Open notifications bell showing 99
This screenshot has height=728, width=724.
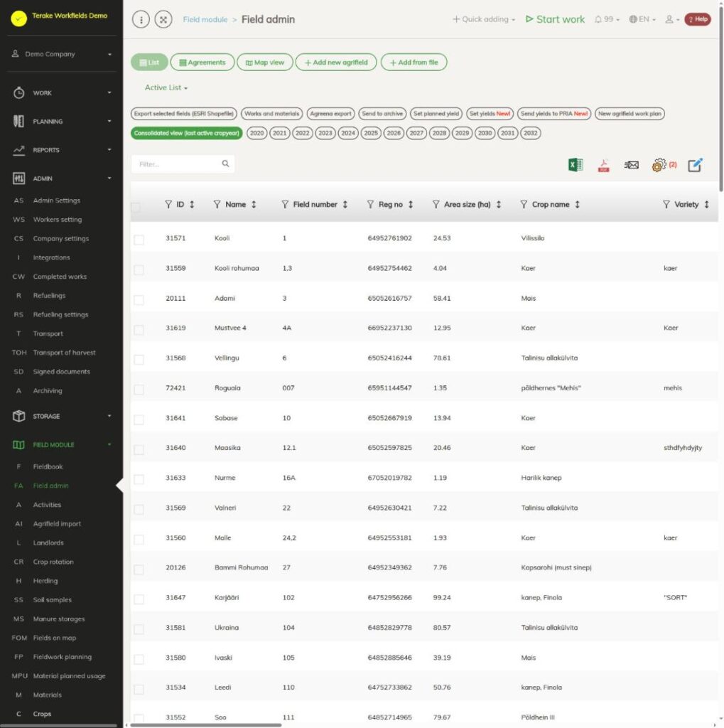coord(607,19)
